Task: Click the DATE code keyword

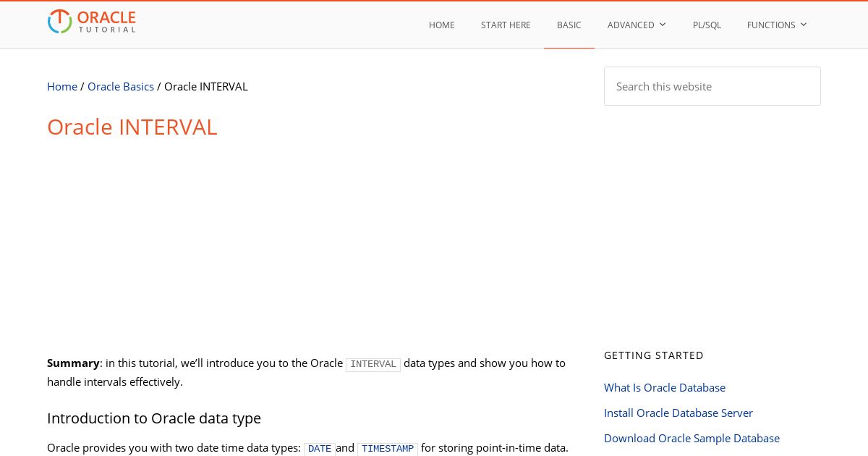Action: [x=320, y=449]
